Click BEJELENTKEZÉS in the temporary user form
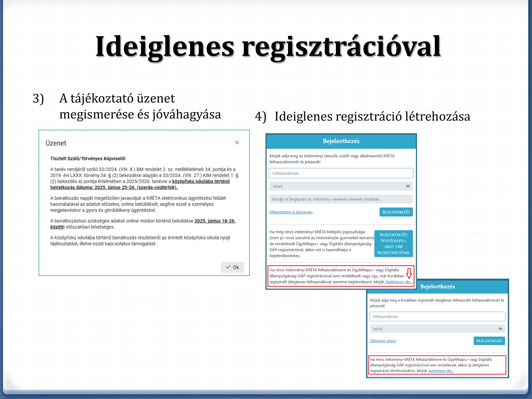The image size is (532, 399). click(489, 341)
